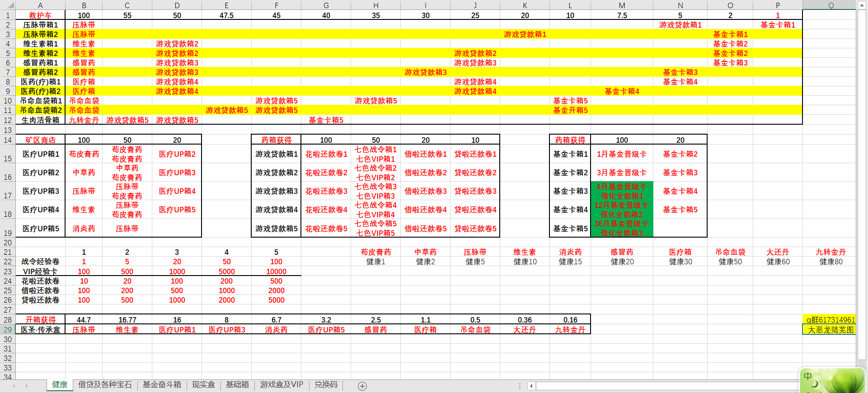
Task: Select the 矿区商店 header cell
Action: 40,140
